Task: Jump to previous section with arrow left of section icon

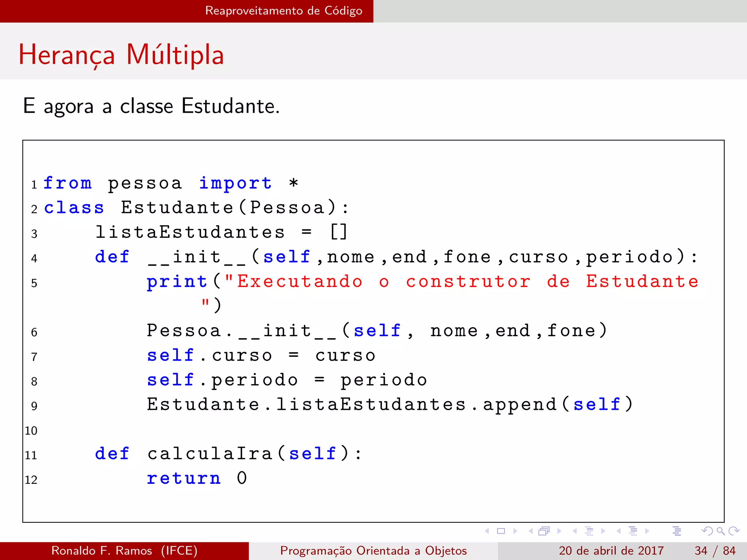Action: click(x=619, y=531)
